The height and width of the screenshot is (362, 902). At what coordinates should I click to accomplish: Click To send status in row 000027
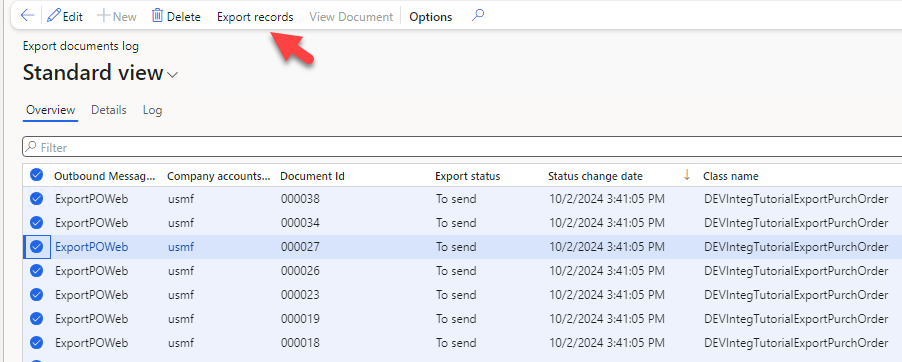pos(456,247)
